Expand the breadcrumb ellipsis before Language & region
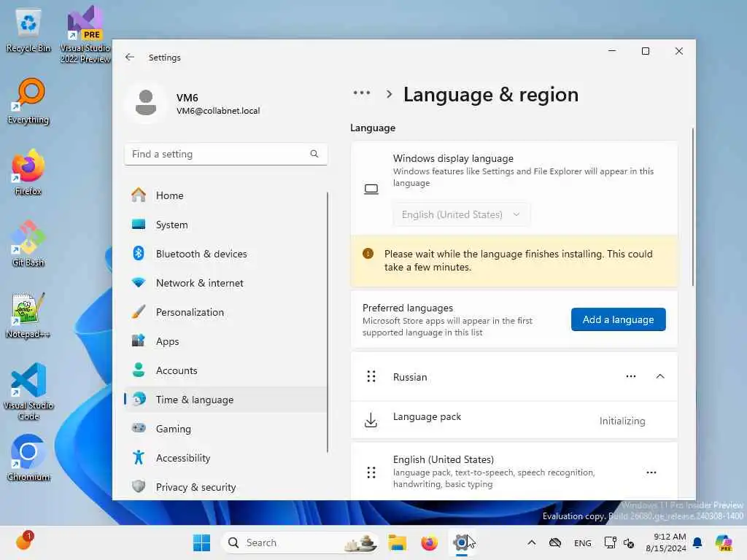The image size is (747, 560). pyautogui.click(x=362, y=93)
